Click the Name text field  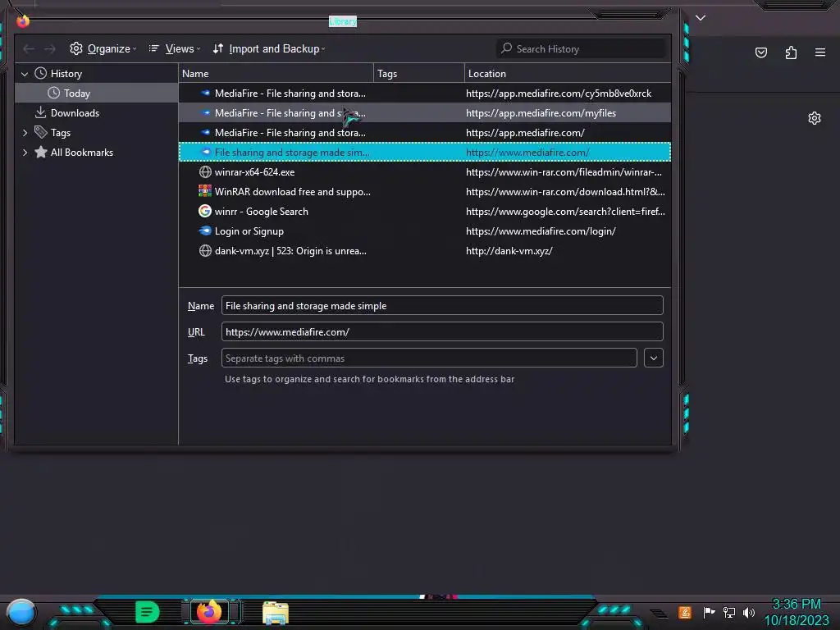pos(442,305)
